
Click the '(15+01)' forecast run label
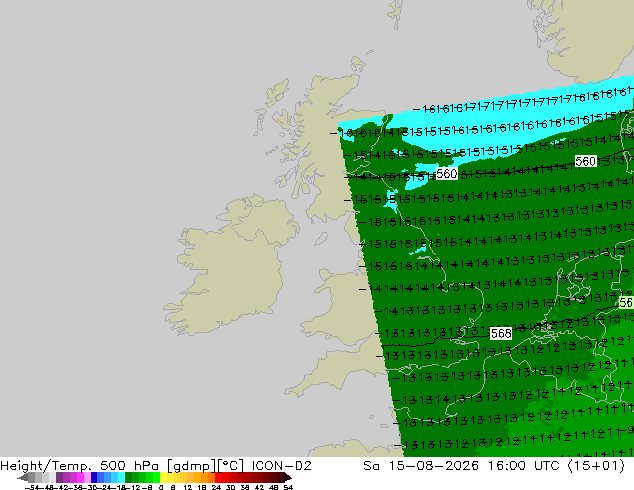597,466
